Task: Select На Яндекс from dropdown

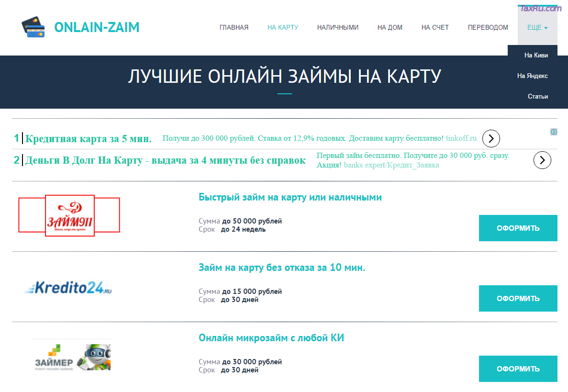Action: (532, 76)
